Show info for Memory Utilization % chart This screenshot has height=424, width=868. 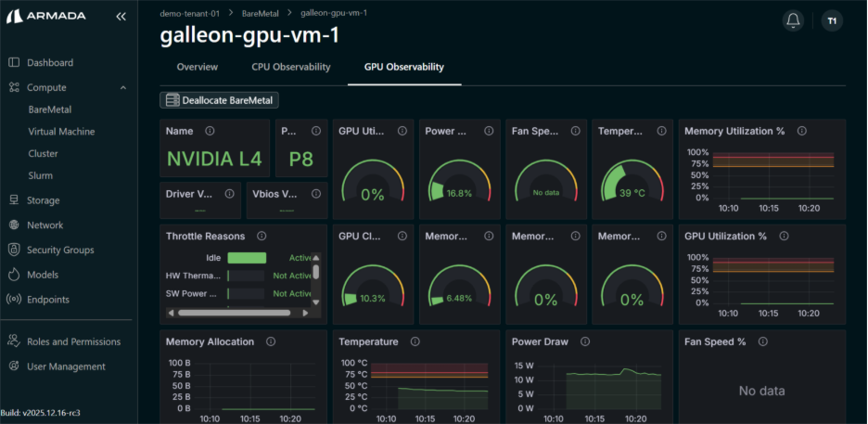801,131
